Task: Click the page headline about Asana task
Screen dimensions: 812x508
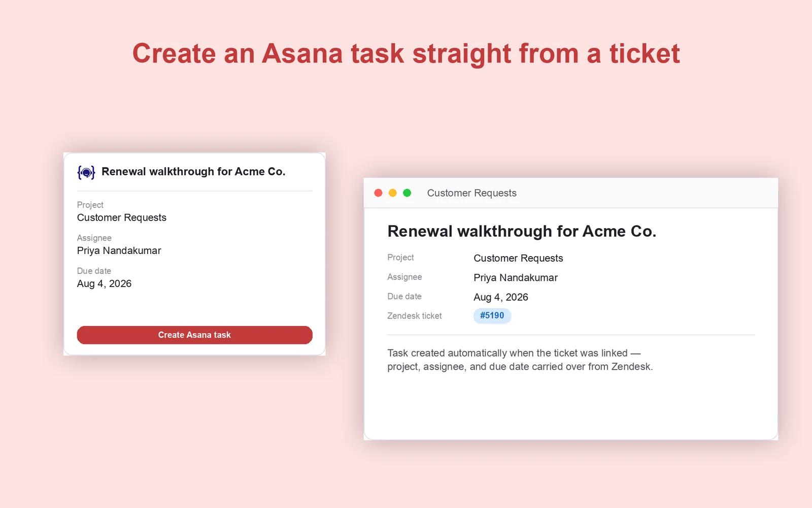Action: [406, 53]
